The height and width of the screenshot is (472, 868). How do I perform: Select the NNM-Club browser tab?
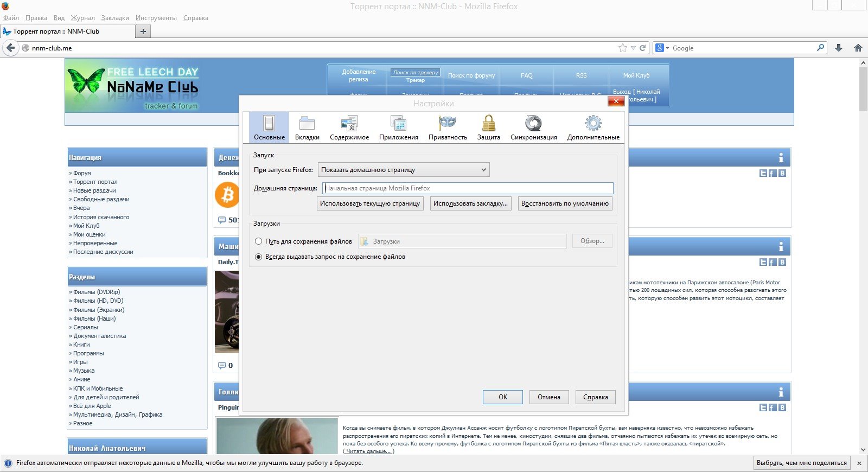68,31
